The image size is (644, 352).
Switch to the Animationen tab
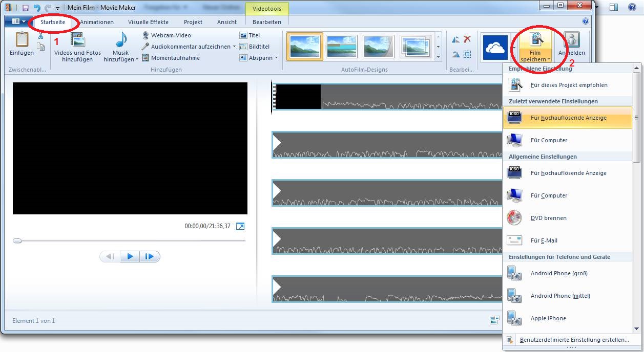coord(97,22)
